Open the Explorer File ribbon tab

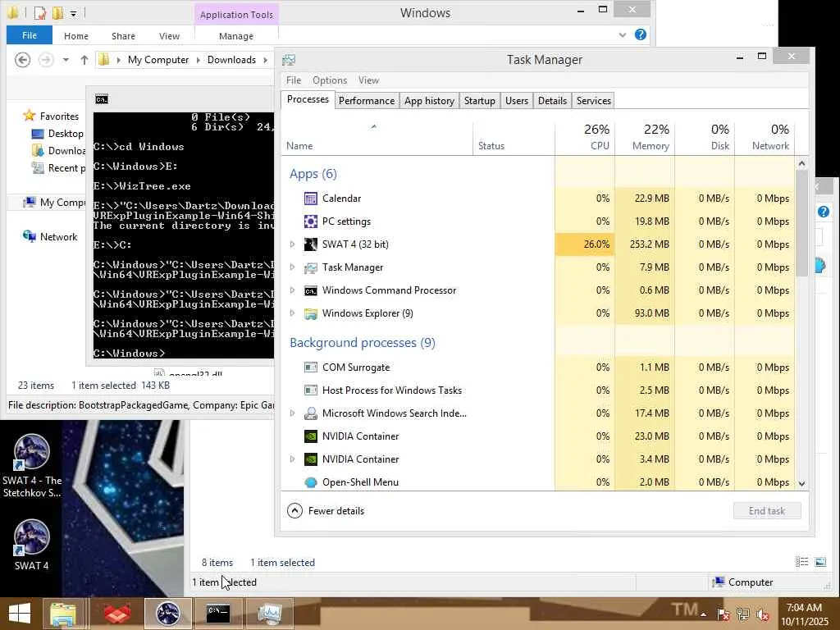30,35
